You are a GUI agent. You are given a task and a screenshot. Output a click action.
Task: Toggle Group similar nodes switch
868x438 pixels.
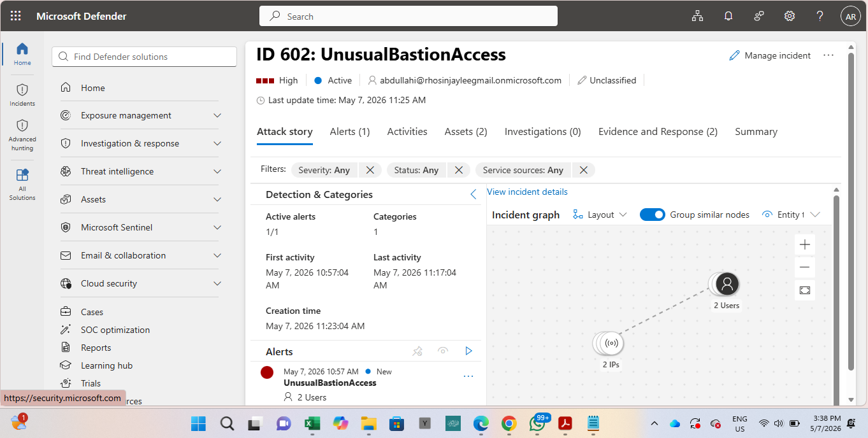click(x=653, y=215)
